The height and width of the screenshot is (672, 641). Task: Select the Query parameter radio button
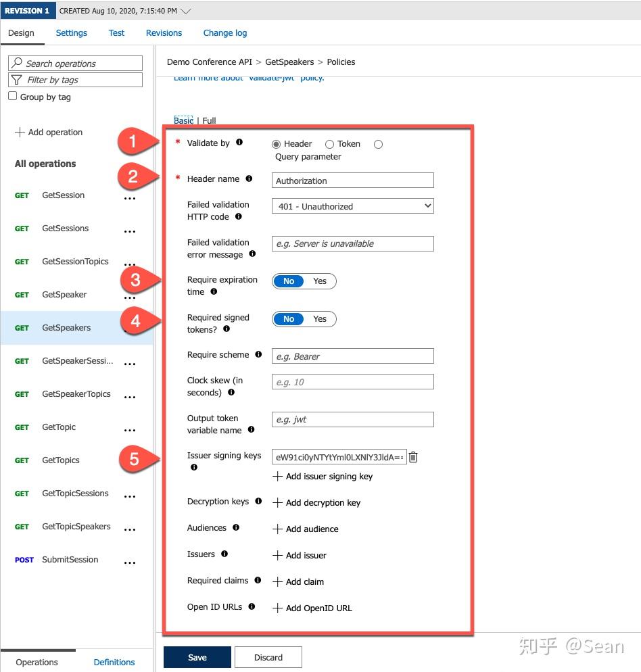coord(378,145)
